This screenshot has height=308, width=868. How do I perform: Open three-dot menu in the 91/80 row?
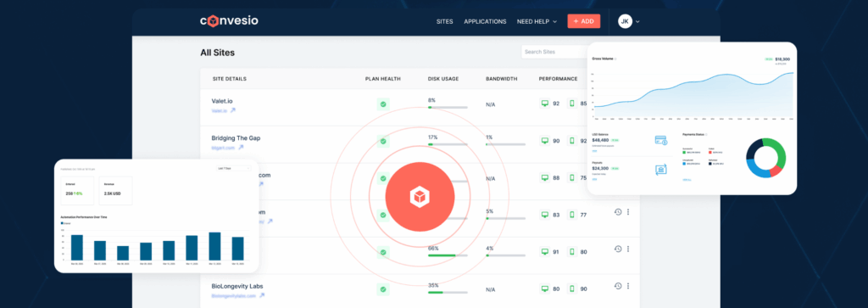(x=628, y=249)
